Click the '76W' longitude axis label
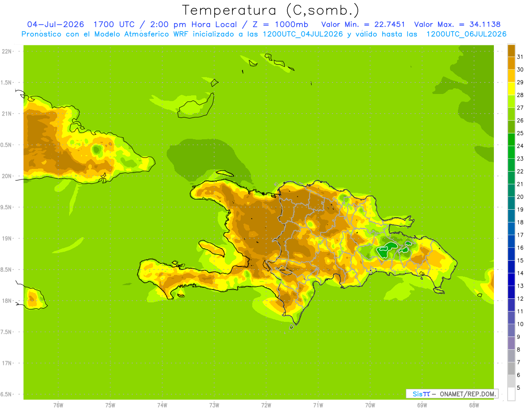This screenshot has width=532, height=411. pos(58,405)
